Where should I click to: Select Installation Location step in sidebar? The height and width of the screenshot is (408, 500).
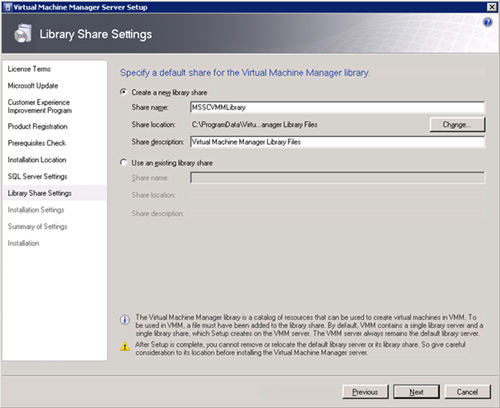click(37, 160)
